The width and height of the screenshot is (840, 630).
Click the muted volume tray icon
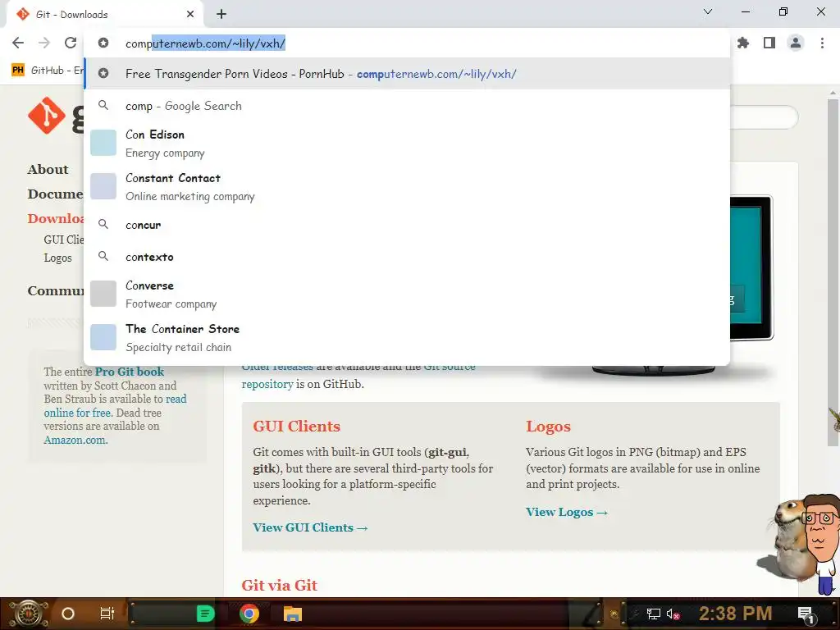click(673, 614)
